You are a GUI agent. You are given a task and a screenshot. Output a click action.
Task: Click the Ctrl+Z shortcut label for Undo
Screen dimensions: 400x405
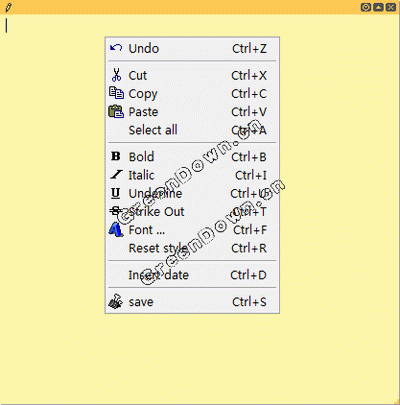tap(249, 49)
